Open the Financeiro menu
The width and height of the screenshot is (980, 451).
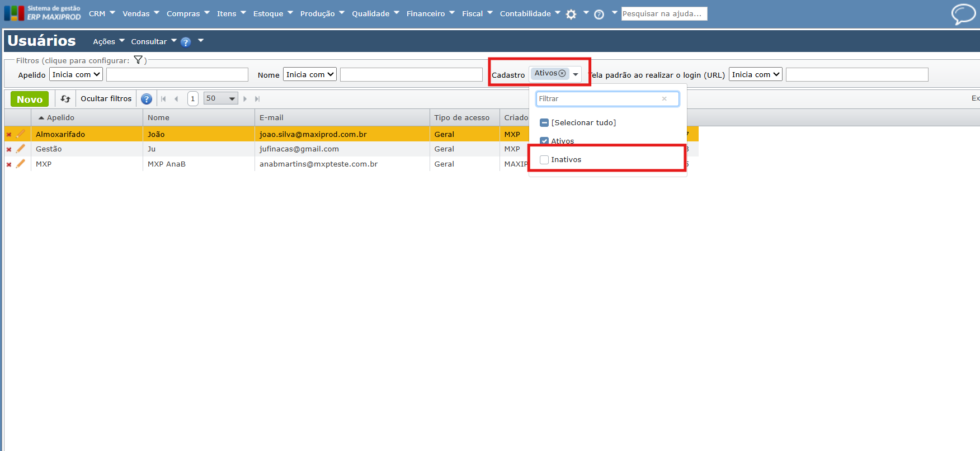[430, 13]
